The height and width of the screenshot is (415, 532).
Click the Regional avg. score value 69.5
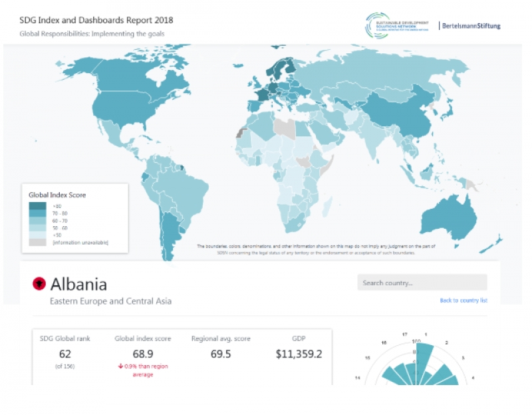221,354
